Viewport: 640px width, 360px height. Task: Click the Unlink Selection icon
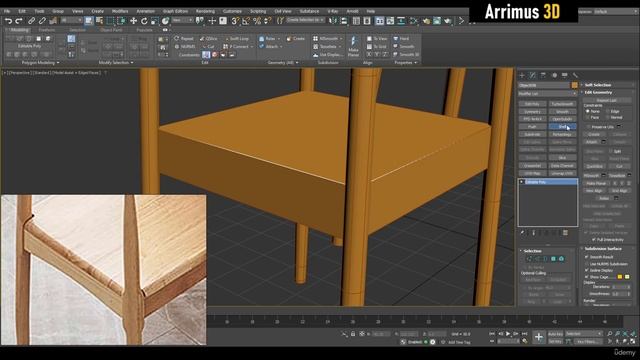pos(42,21)
